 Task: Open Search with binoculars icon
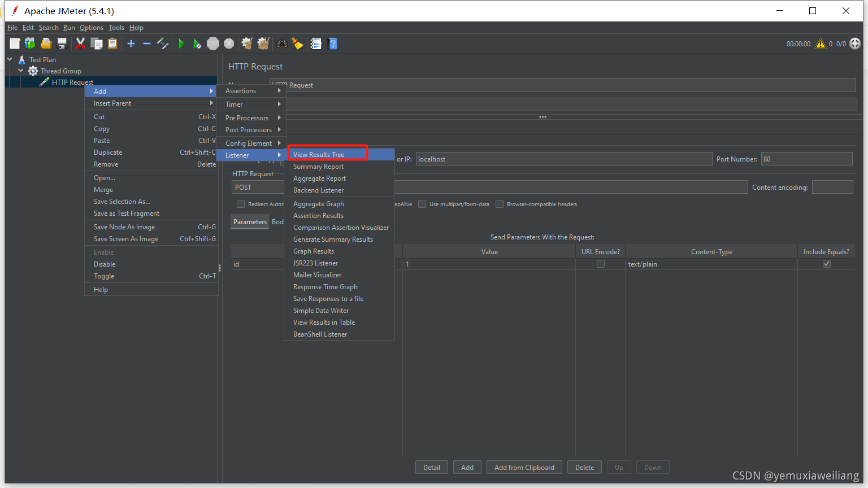[281, 43]
